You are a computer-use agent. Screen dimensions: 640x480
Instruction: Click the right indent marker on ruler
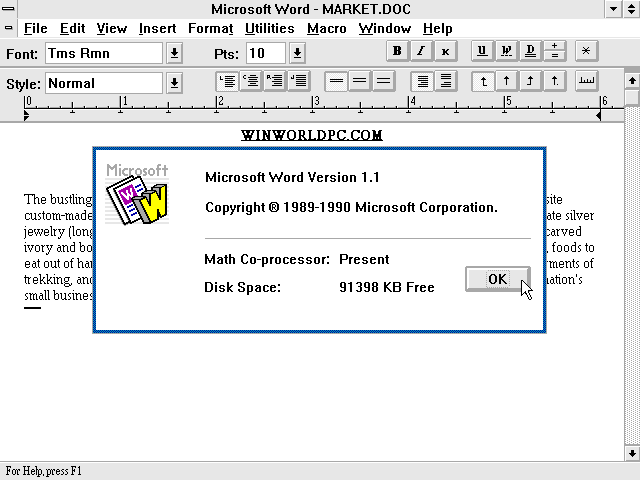point(598,116)
